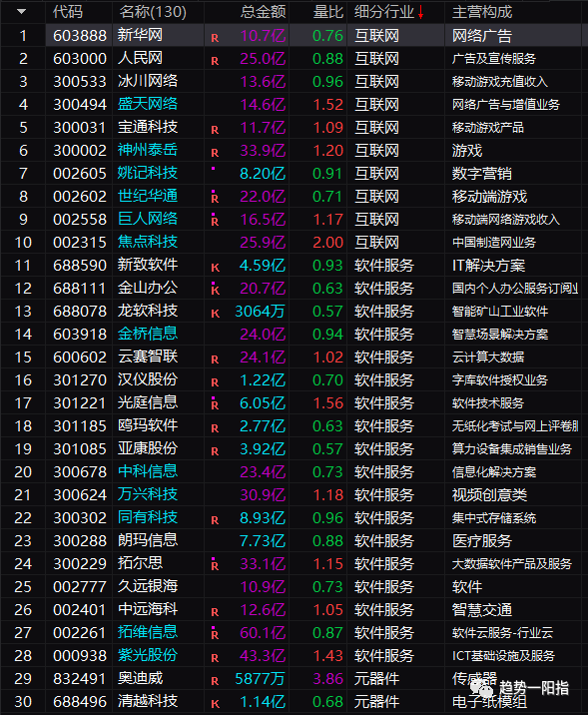Click the R marker on 拓尔思 row

click(215, 566)
